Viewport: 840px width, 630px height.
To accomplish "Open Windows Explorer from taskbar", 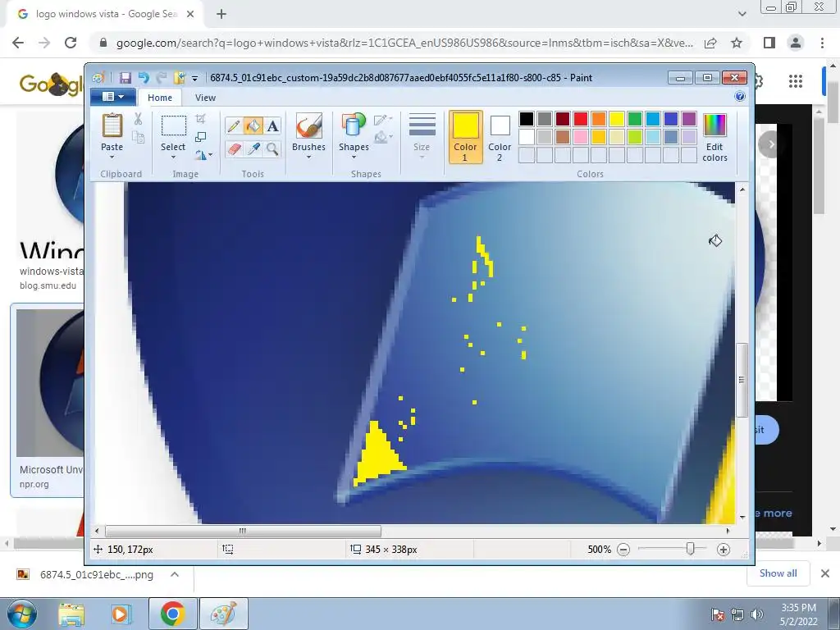I will pos(71,614).
